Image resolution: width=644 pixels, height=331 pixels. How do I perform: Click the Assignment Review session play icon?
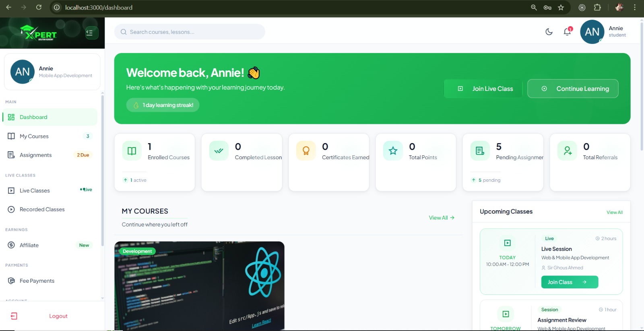(x=506, y=314)
